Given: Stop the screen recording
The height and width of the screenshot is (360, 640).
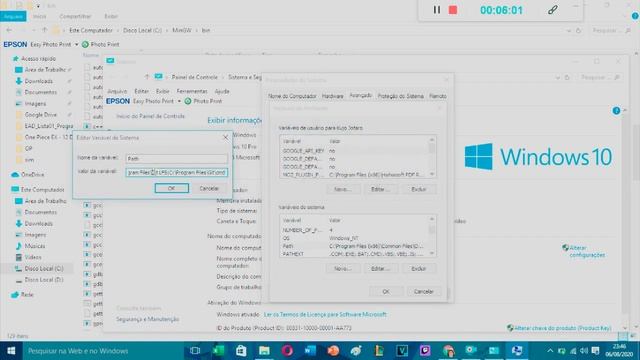Looking at the screenshot, I should point(453,10).
